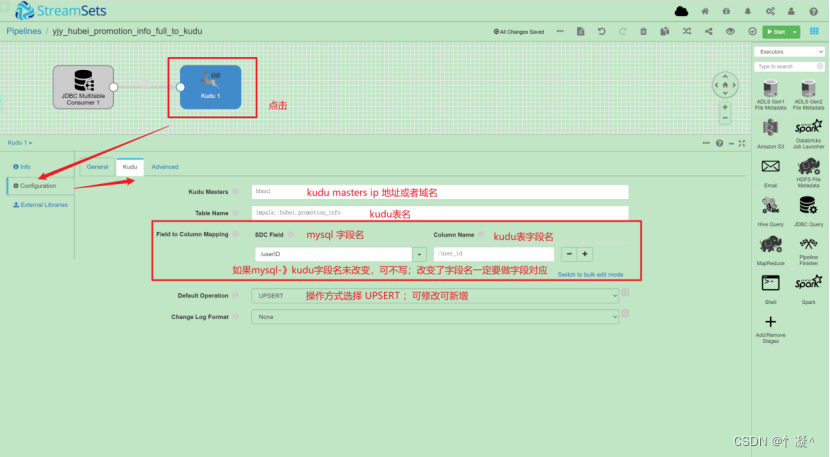Remove the field mapping row with minus

tap(569, 254)
